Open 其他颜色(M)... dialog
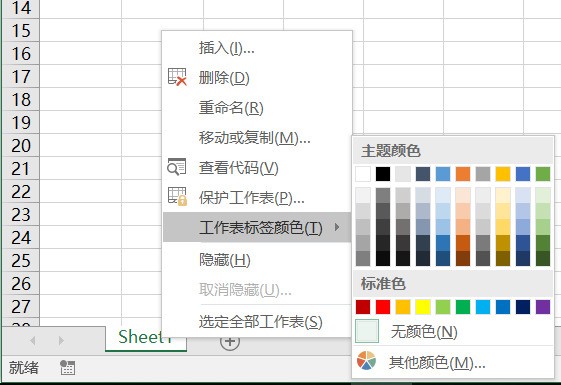 tap(453, 362)
